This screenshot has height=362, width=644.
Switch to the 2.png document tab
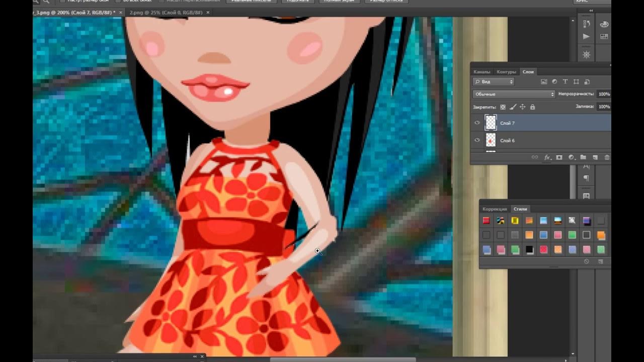[166, 13]
